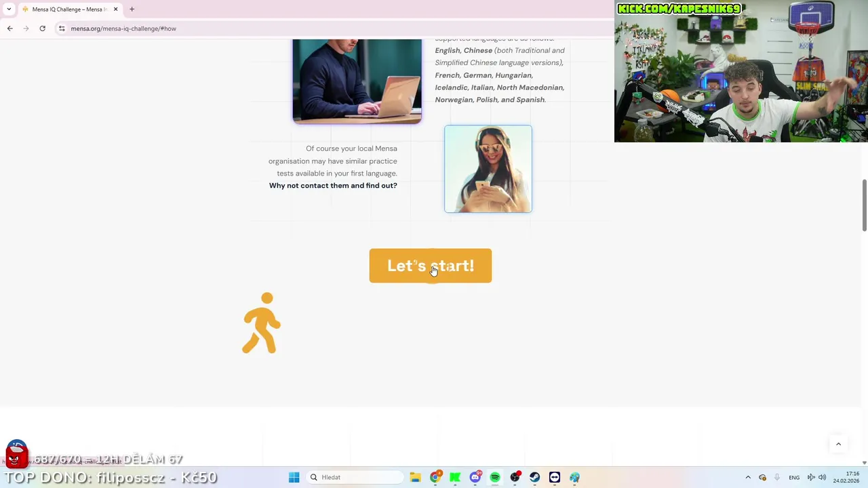The image size is (868, 488).
Task: Open the Kick app in taskbar
Action: 455,477
